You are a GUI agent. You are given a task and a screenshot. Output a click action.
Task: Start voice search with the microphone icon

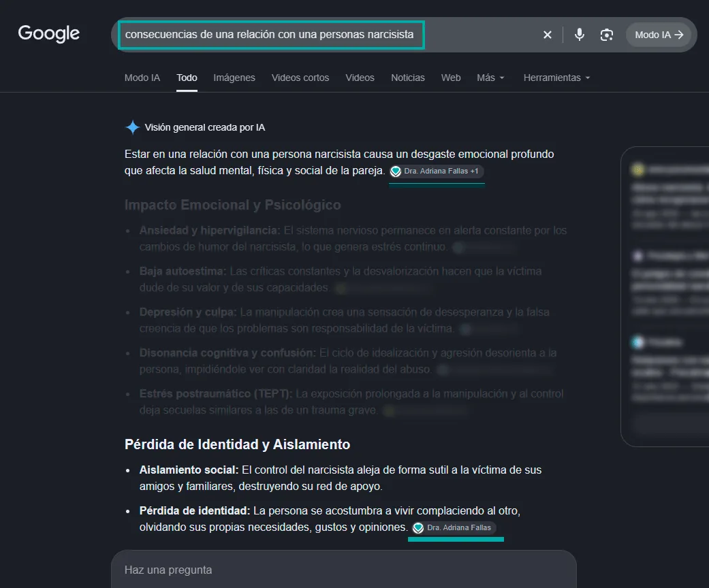coord(579,35)
